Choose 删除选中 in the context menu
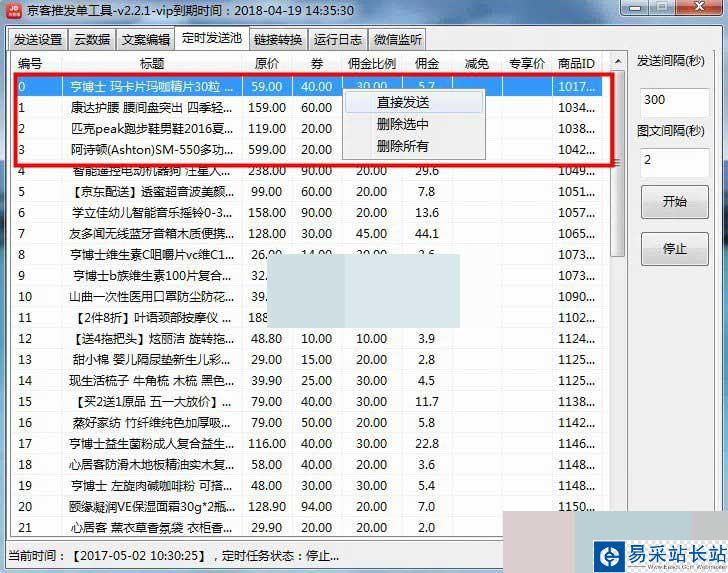728x573 pixels. point(414,124)
